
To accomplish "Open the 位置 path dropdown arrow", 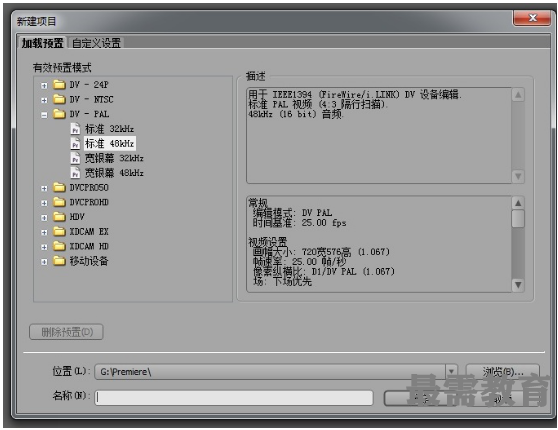I will point(451,372).
